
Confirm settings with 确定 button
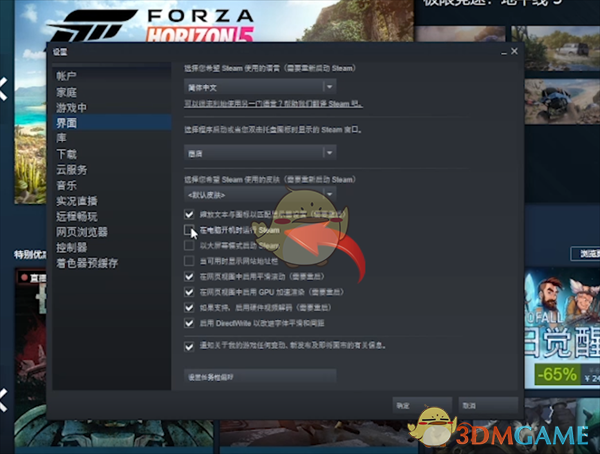422,405
